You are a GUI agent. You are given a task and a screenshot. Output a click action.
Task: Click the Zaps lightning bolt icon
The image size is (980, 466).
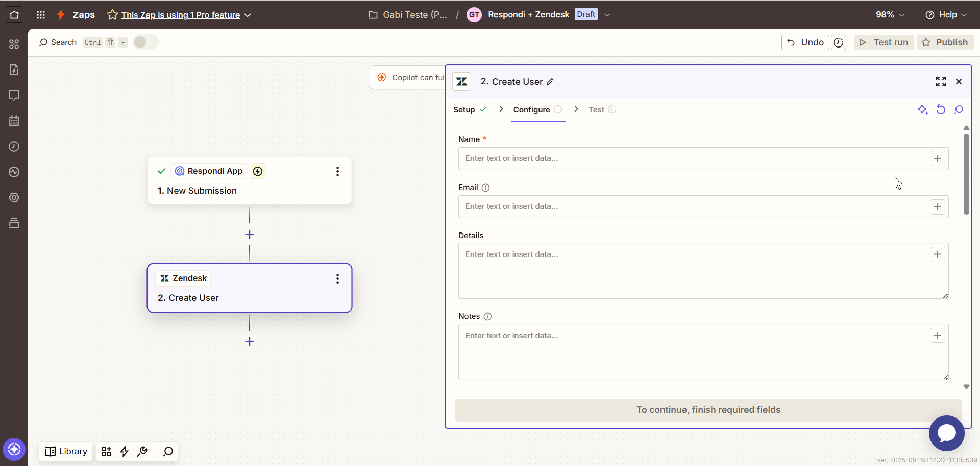coord(61,15)
